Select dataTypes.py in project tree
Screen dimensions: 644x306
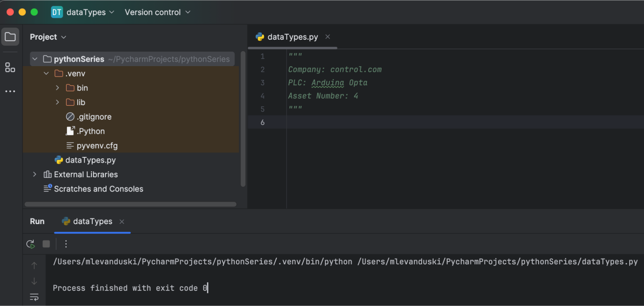91,160
